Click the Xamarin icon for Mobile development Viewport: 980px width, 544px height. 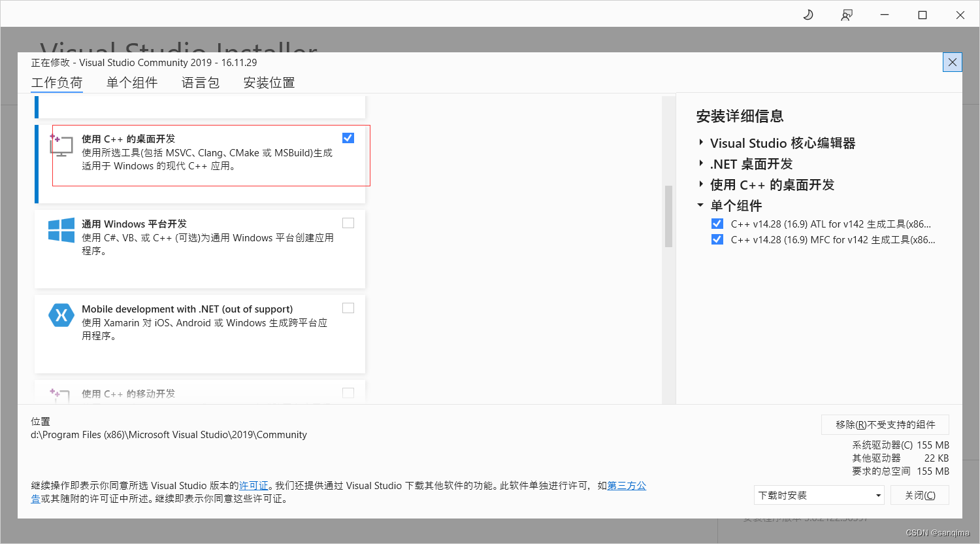point(61,315)
